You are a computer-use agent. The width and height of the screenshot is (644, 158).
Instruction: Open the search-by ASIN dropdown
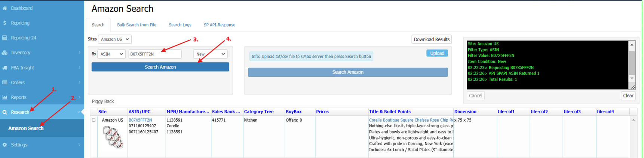click(111, 54)
